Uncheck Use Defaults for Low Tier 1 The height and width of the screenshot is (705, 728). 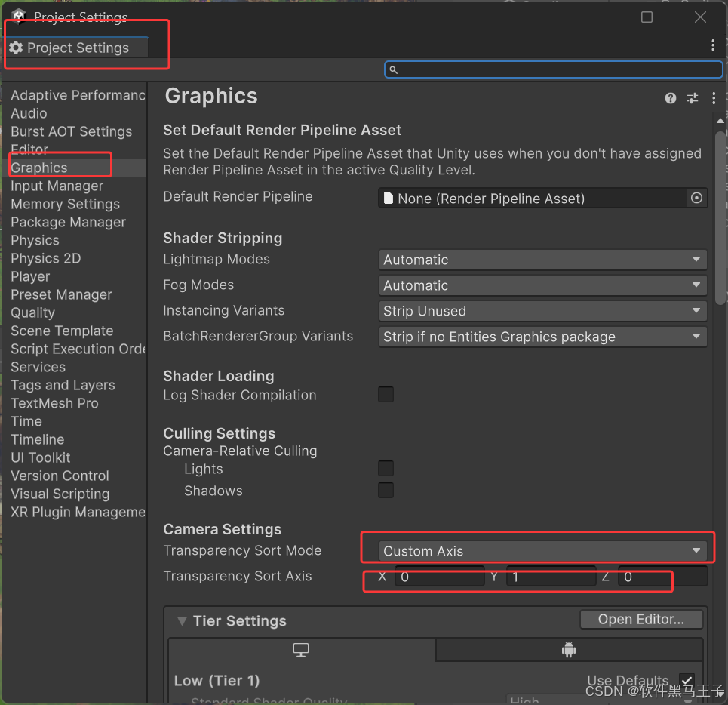pyautogui.click(x=687, y=680)
